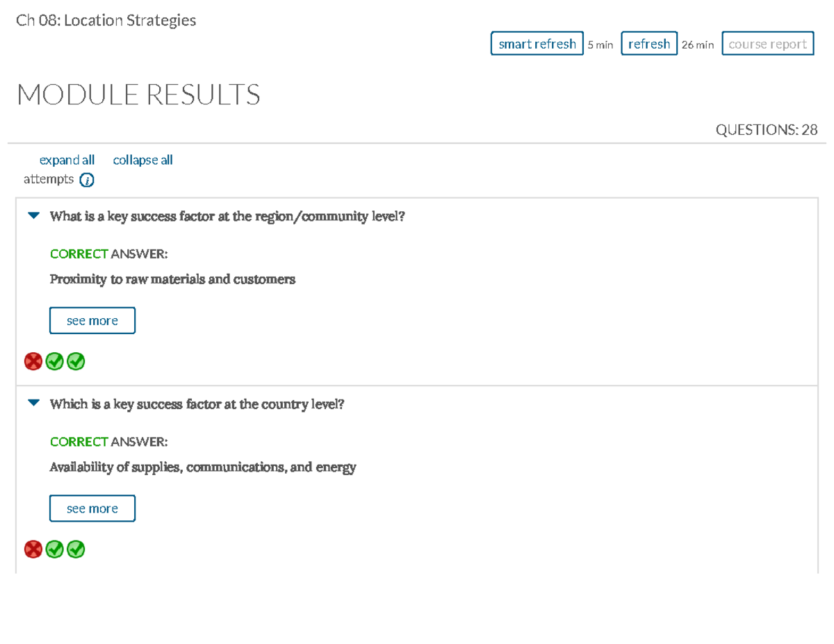Open see more for the country level question
The height and width of the screenshot is (644, 834).
(x=92, y=508)
